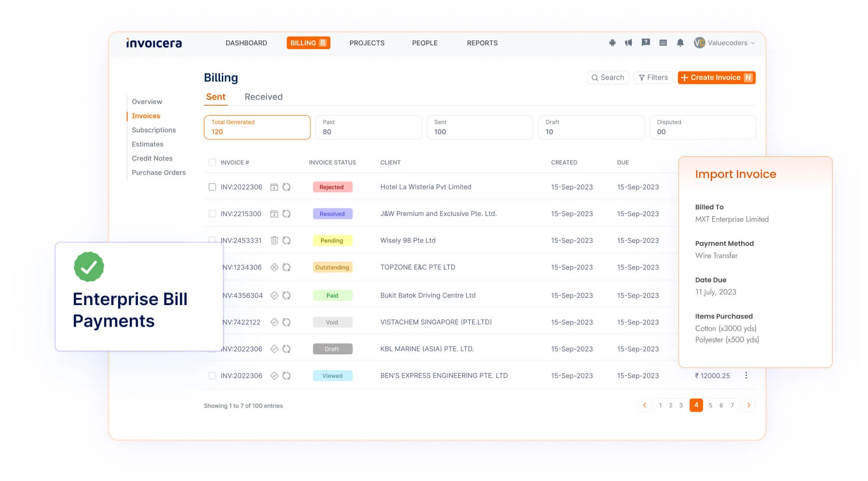Image resolution: width=868 pixels, height=481 pixels.
Task: Go to page 1 in pagination
Action: (660, 405)
